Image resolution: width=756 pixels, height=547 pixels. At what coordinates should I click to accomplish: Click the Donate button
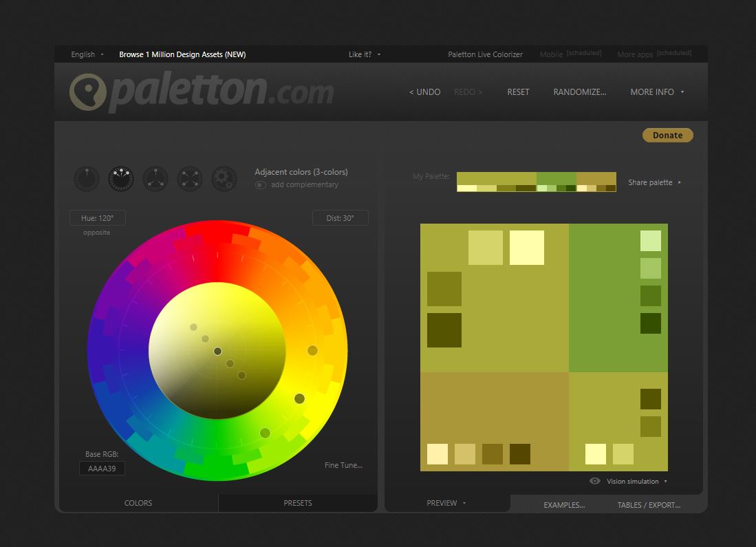[x=668, y=135]
